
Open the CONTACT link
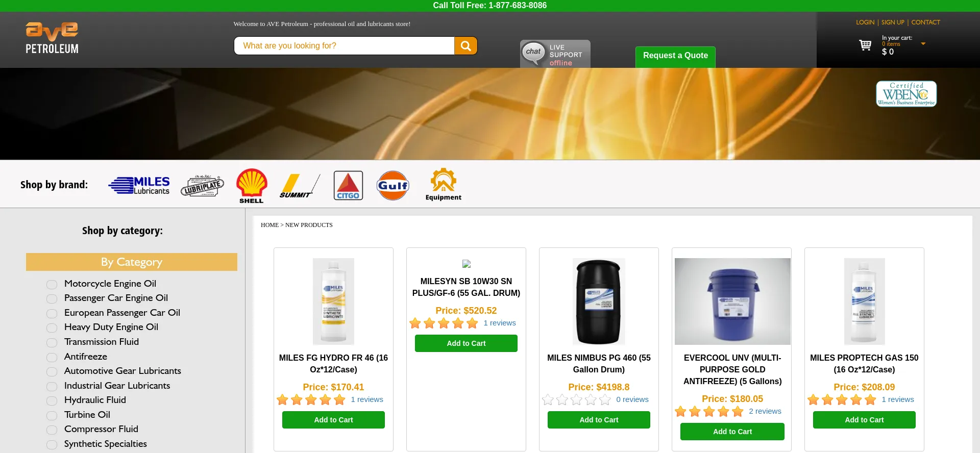[926, 22]
